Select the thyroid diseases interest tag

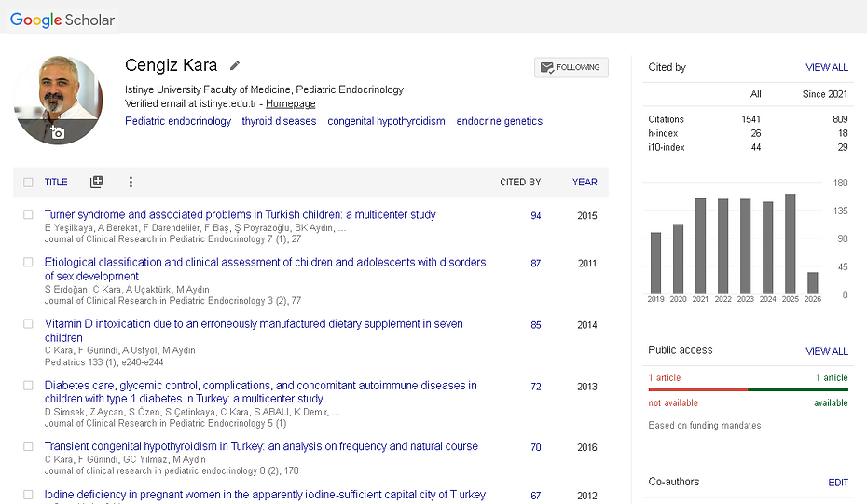click(279, 121)
